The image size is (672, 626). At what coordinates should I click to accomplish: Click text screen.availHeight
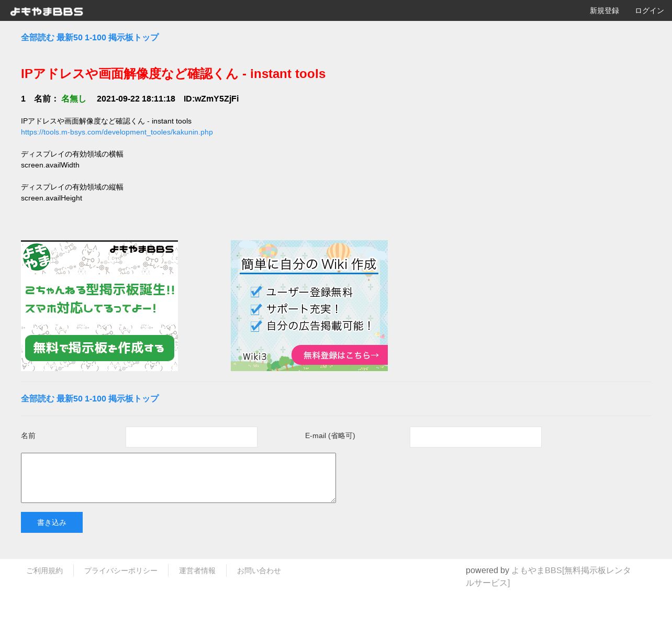coord(51,198)
